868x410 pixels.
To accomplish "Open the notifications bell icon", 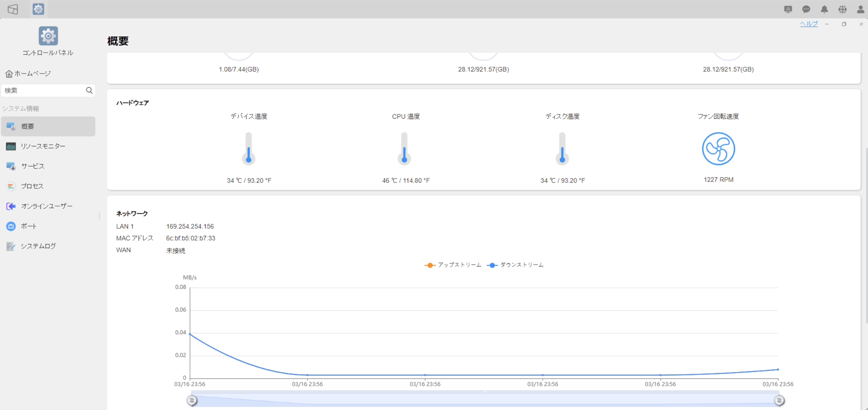I will click(824, 9).
